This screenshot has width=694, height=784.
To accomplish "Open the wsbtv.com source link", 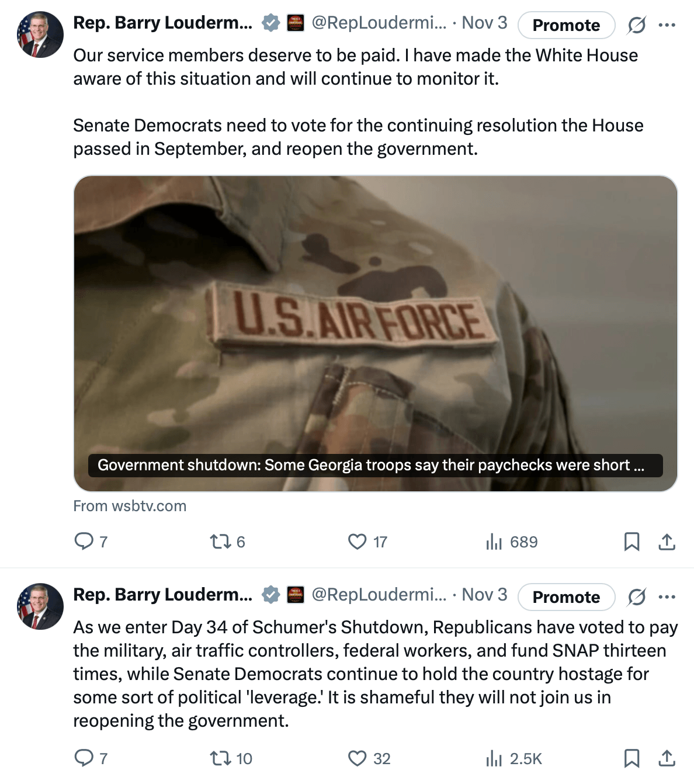I will 130,506.
